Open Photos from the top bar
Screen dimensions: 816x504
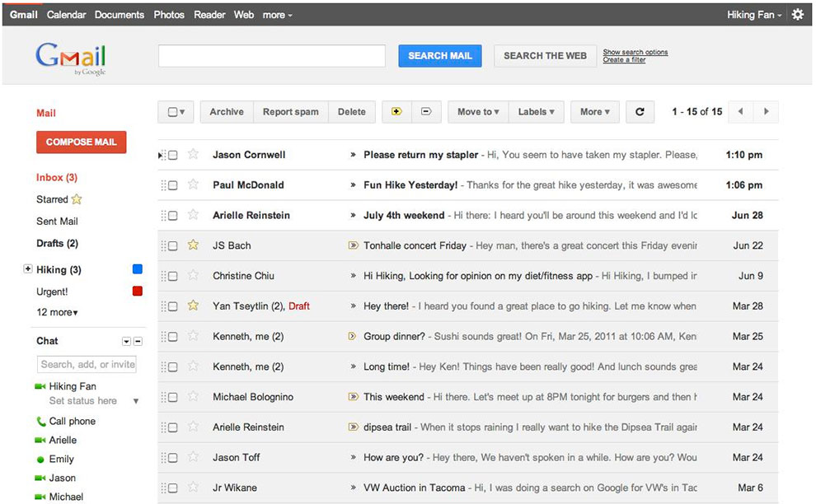tap(169, 15)
